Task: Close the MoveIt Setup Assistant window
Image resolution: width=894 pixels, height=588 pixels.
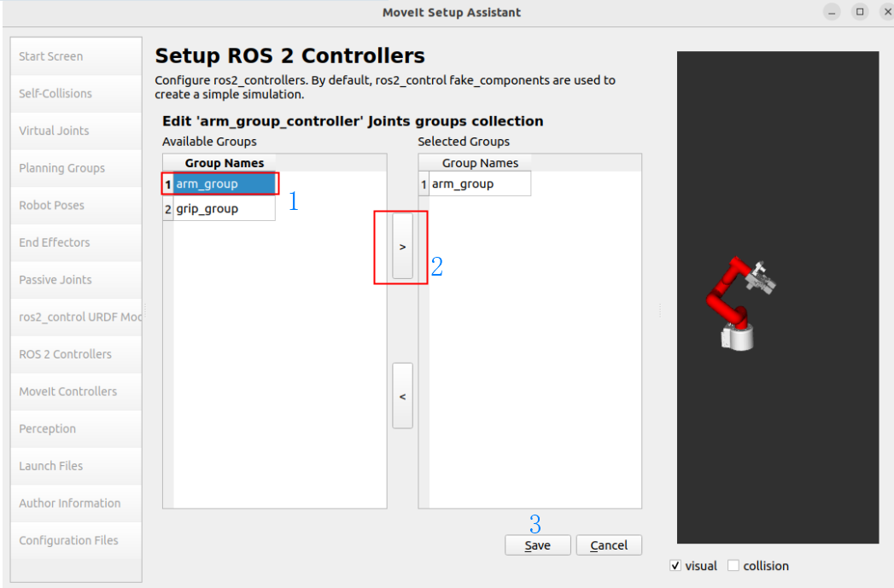Action: coord(887,12)
